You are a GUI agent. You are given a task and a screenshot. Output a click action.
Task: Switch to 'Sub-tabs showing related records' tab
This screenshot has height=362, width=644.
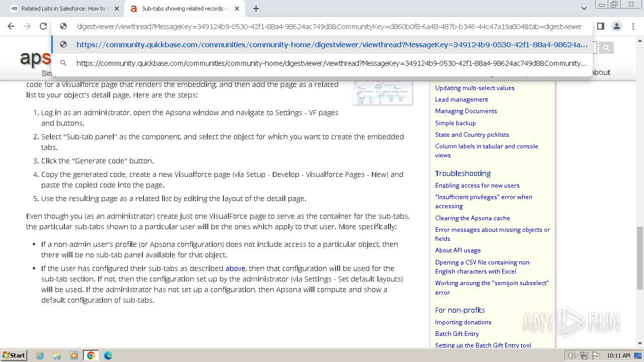185,9
